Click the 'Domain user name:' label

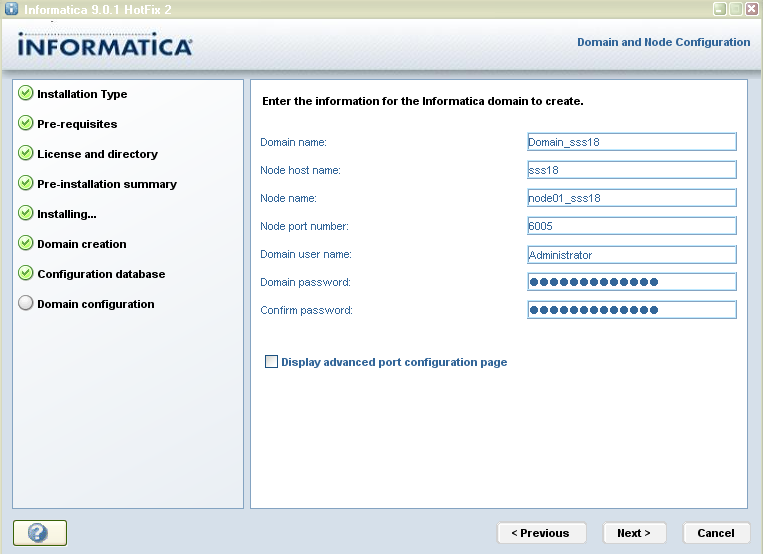306,254
